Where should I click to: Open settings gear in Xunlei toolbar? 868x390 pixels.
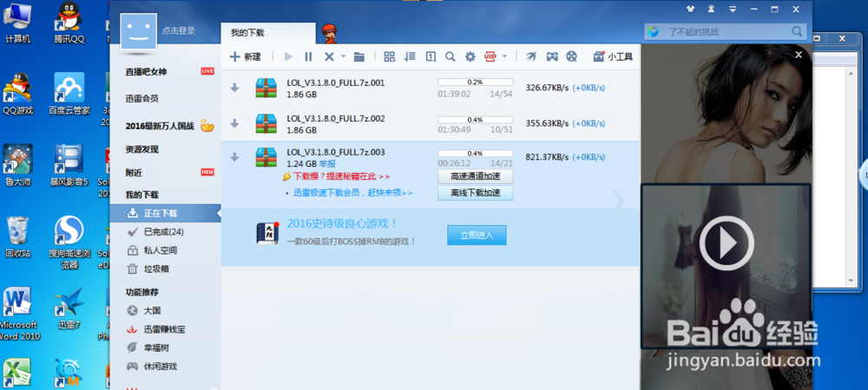[x=470, y=56]
